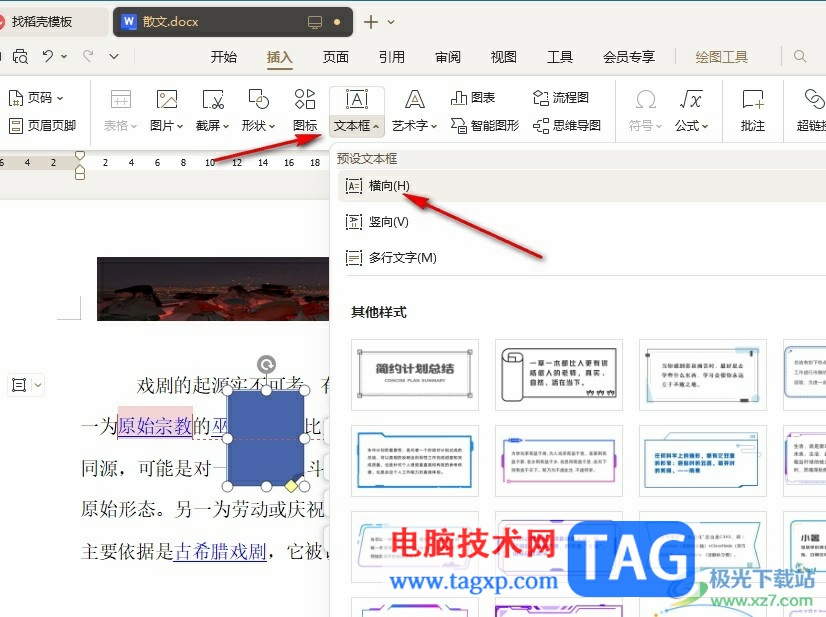The height and width of the screenshot is (617, 826).
Task: Pick the scroll-shaped text box template
Action: (x=559, y=375)
